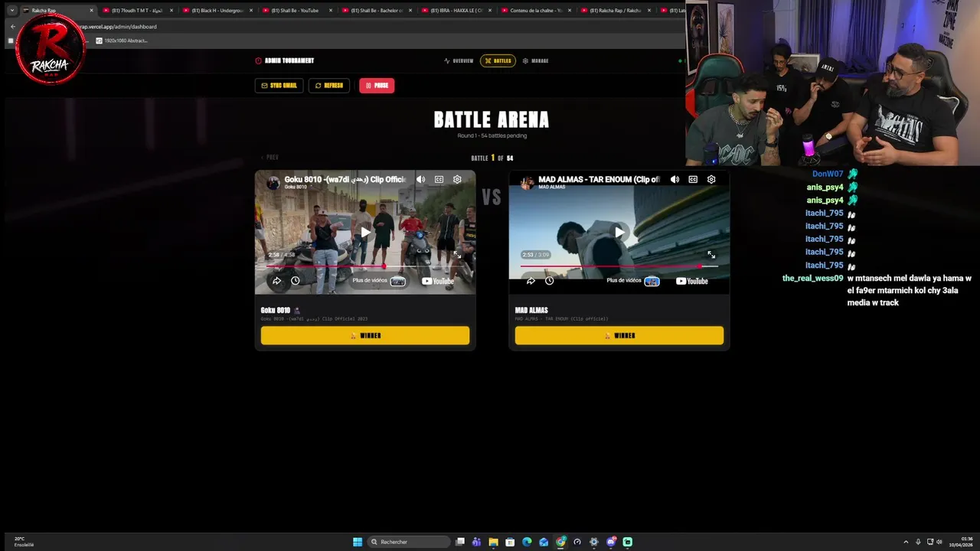980x551 pixels.
Task: Open the Windows Start menu
Action: (358, 542)
